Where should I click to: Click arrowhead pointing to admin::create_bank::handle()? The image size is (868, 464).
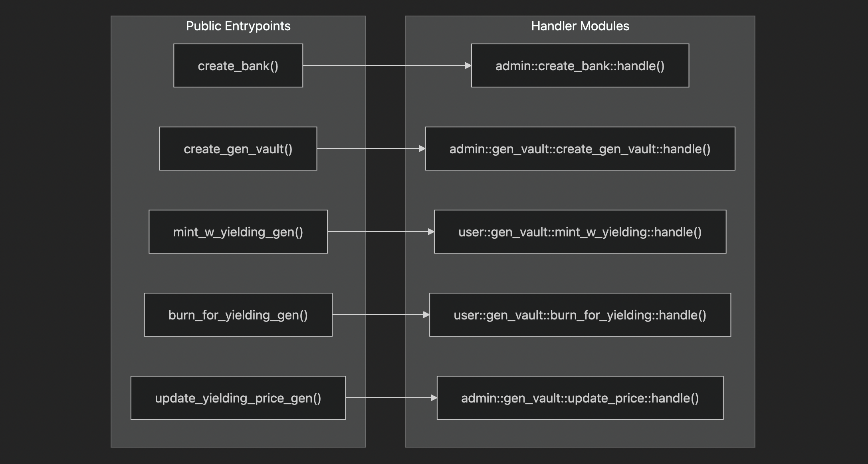coord(468,65)
